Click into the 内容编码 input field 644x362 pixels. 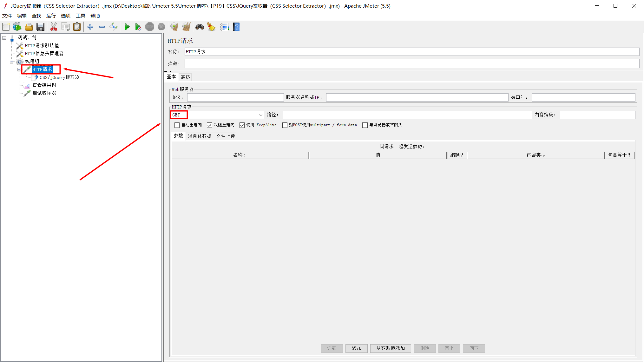coord(598,115)
